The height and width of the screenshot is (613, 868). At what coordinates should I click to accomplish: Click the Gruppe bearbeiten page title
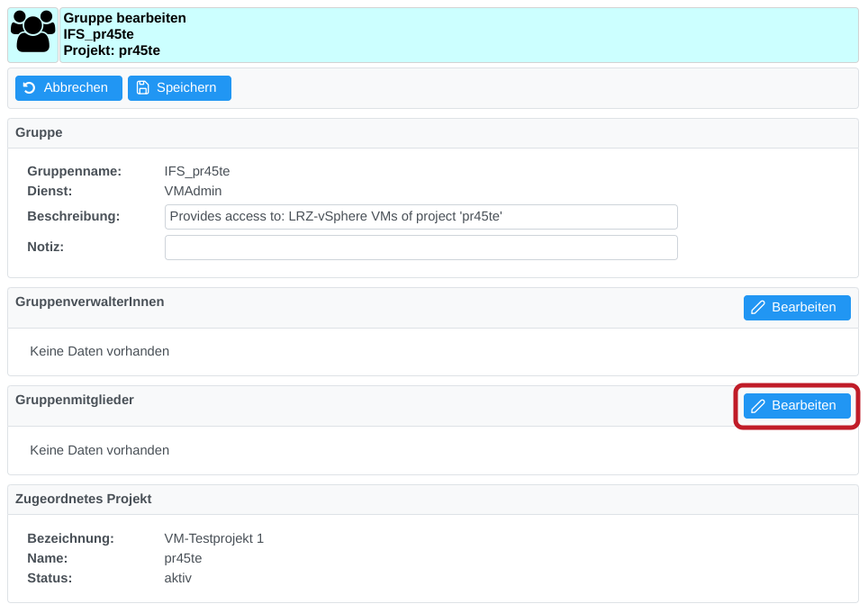click(125, 18)
